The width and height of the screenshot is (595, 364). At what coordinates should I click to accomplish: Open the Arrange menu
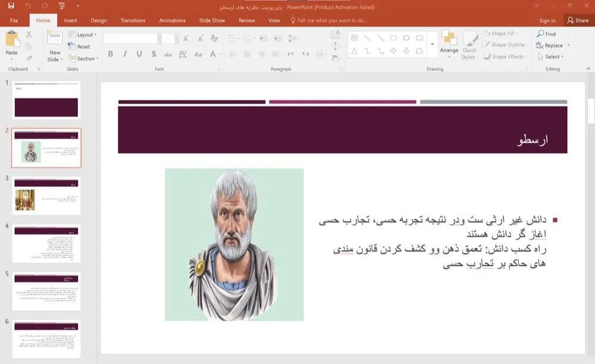(x=449, y=45)
